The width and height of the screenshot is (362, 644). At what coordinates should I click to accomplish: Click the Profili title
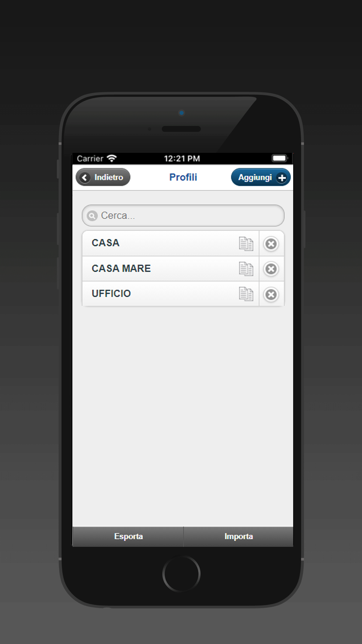click(183, 177)
